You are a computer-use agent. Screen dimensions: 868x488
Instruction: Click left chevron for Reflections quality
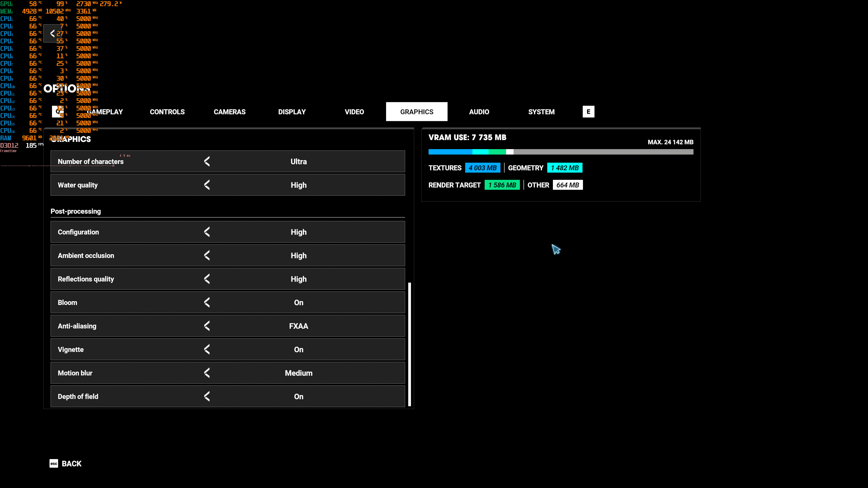click(207, 279)
